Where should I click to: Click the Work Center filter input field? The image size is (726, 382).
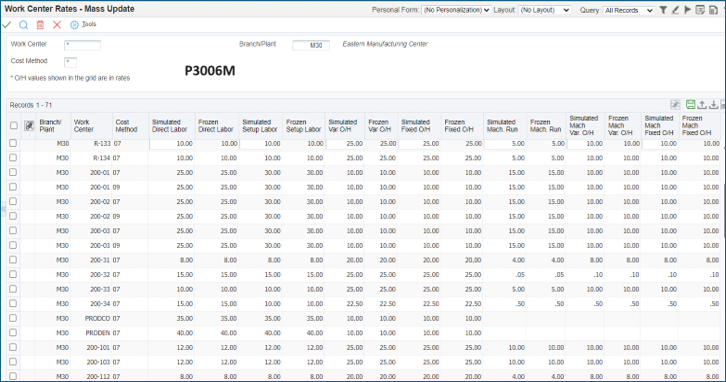point(82,45)
